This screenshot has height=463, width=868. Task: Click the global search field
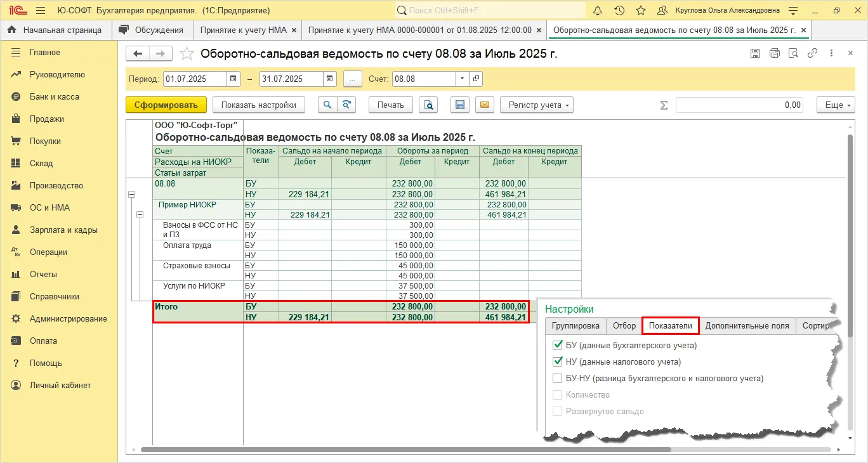coord(490,10)
